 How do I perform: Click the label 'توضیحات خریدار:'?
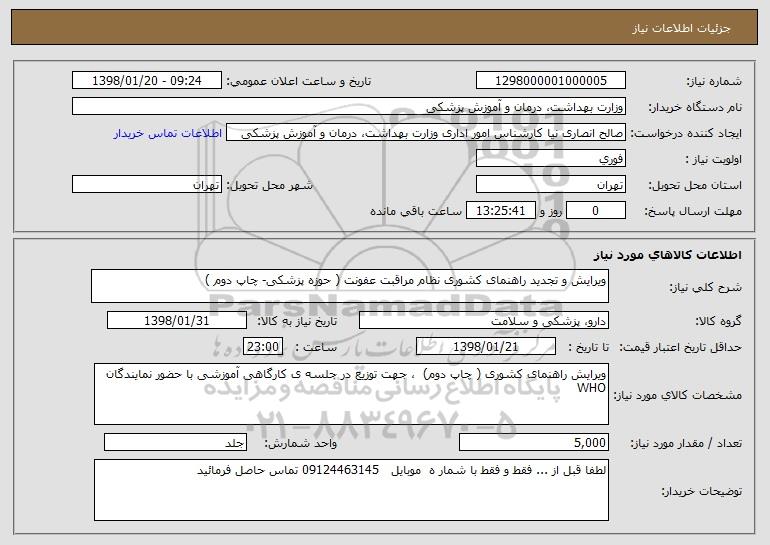point(702,491)
